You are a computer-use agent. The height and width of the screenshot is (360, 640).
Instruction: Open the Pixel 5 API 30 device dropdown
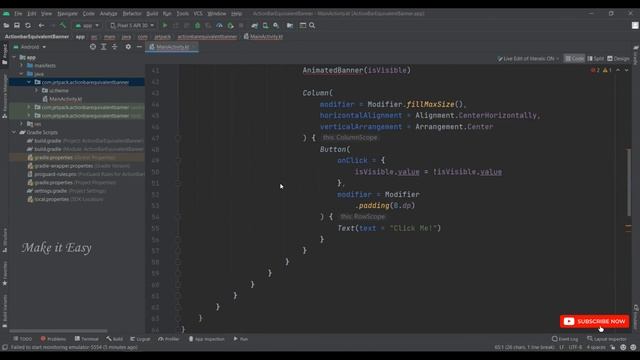[132, 25]
